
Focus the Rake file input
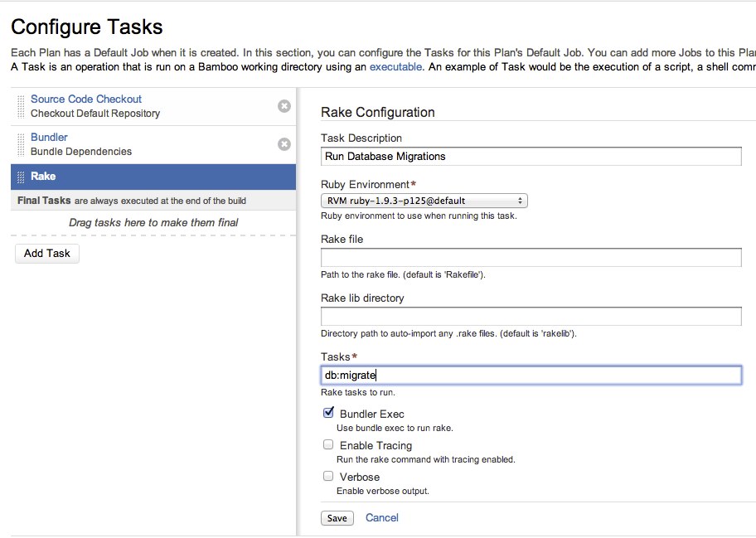pyautogui.click(x=531, y=258)
